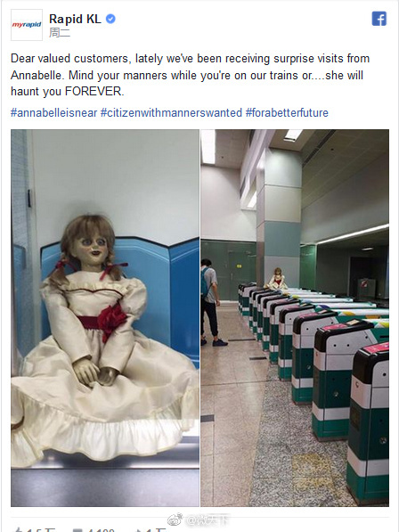399x532 pixels.
Task: Click the 周二 post timestamp
Action: click(60, 33)
